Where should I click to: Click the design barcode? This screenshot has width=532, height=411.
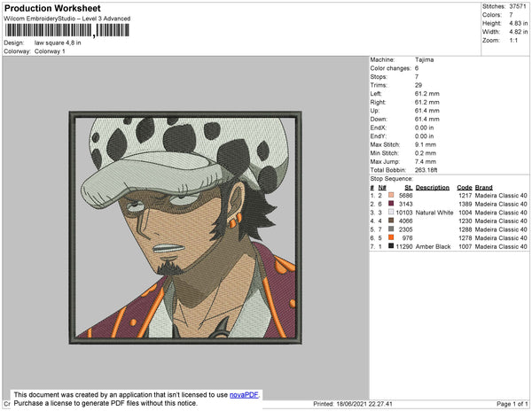(66, 30)
